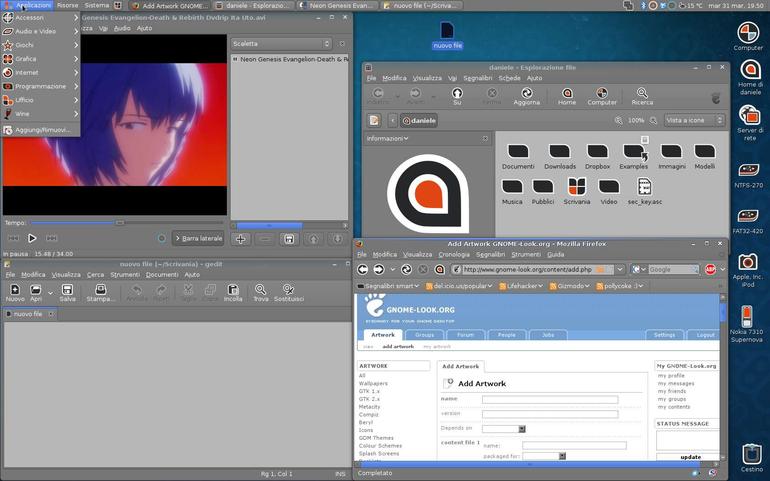The height and width of the screenshot is (481, 770).
Task: Open Ricerca search in file browser toolbar
Action: point(642,96)
